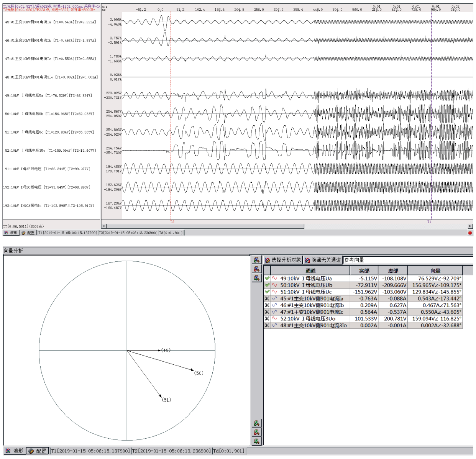The image size is (476, 459).
Task: Click the waveform horizontal scrollbar thumb
Action: coord(205,226)
